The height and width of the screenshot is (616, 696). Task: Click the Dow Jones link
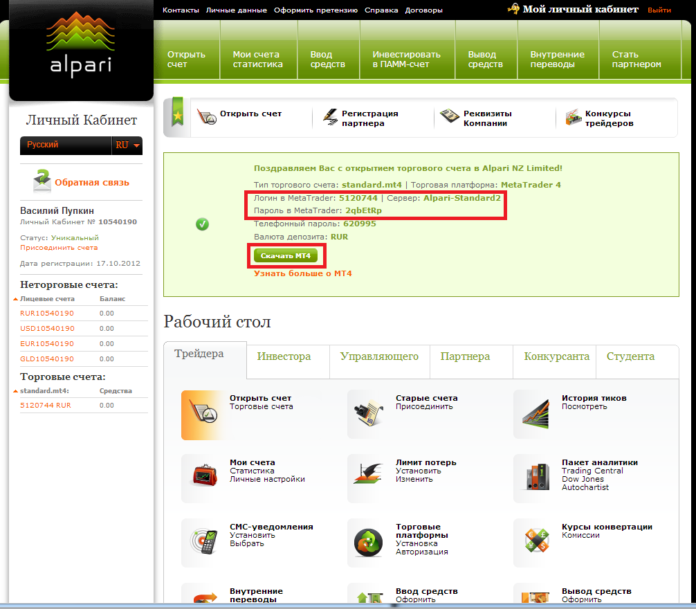pyautogui.click(x=583, y=479)
